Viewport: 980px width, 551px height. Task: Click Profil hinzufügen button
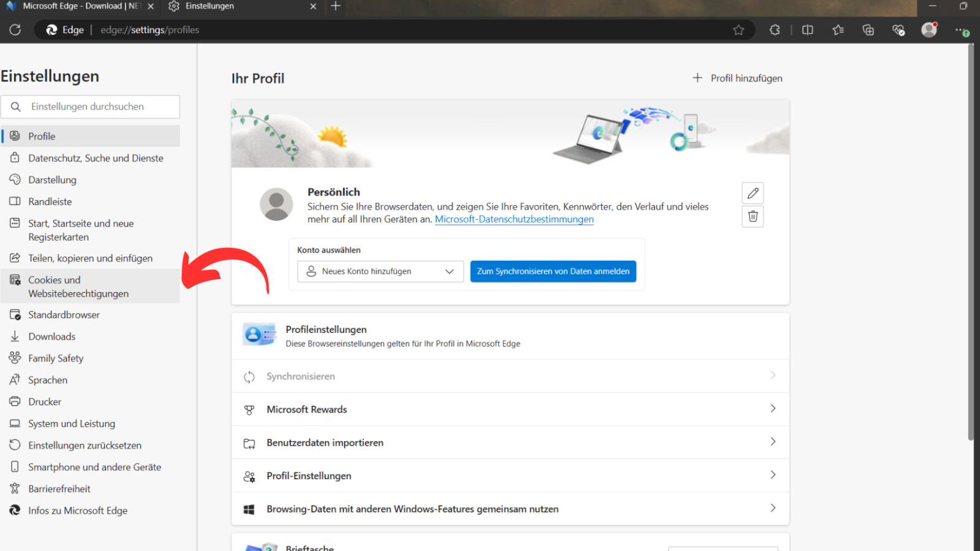(737, 78)
